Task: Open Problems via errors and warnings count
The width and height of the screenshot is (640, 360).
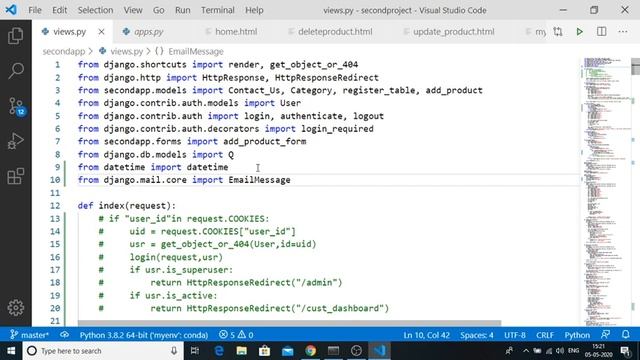Action: 236,335
